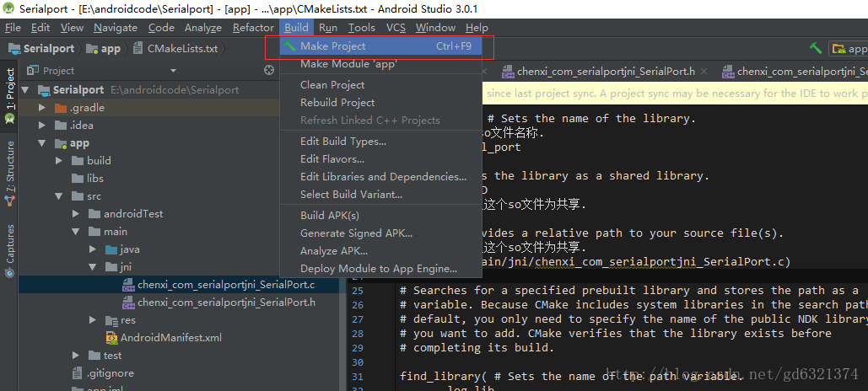Click the green hammer Make Project toolbar icon
868x391 pixels.
coord(815,49)
